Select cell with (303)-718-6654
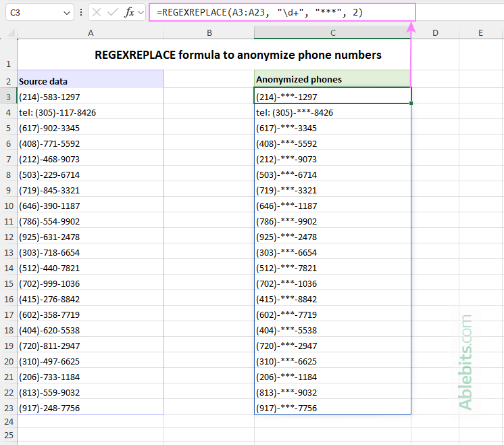 point(91,251)
